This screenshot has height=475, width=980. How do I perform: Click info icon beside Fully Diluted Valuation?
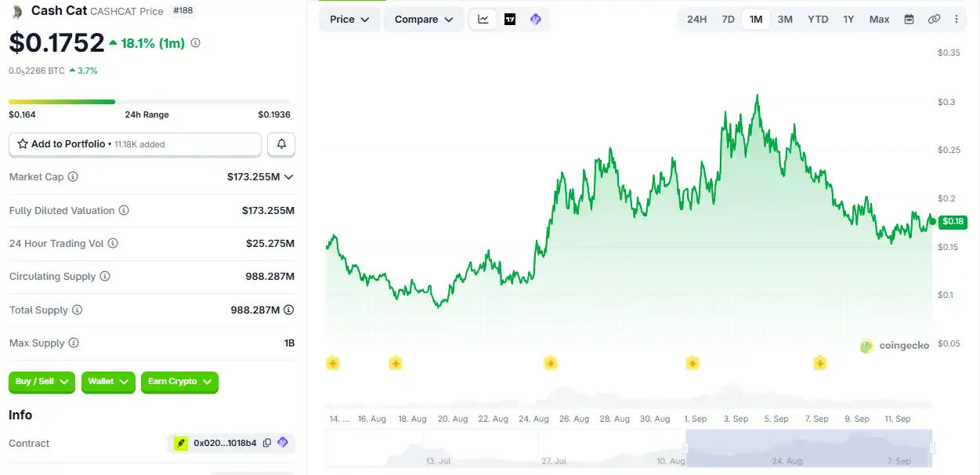(x=124, y=211)
